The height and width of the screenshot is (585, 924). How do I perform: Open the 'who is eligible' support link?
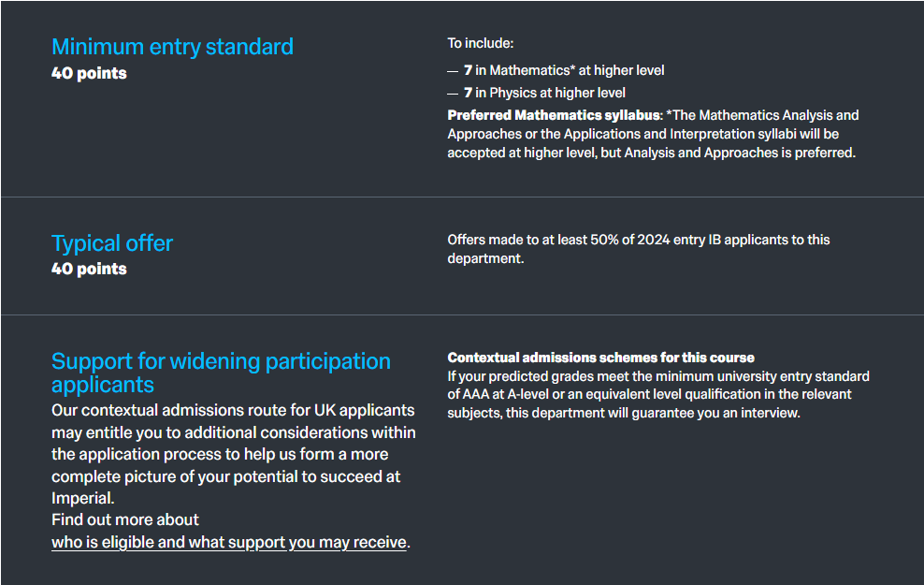pyautogui.click(x=229, y=542)
